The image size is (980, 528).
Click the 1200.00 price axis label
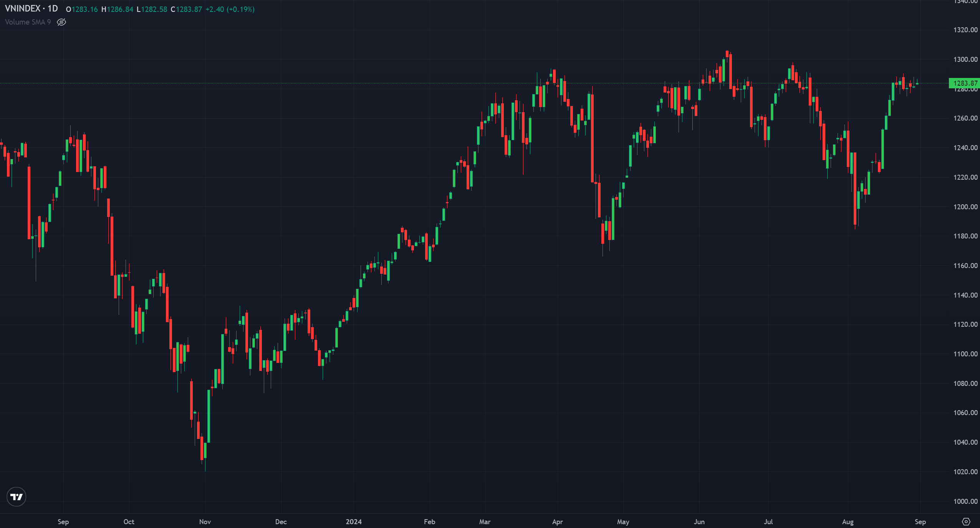(965, 207)
